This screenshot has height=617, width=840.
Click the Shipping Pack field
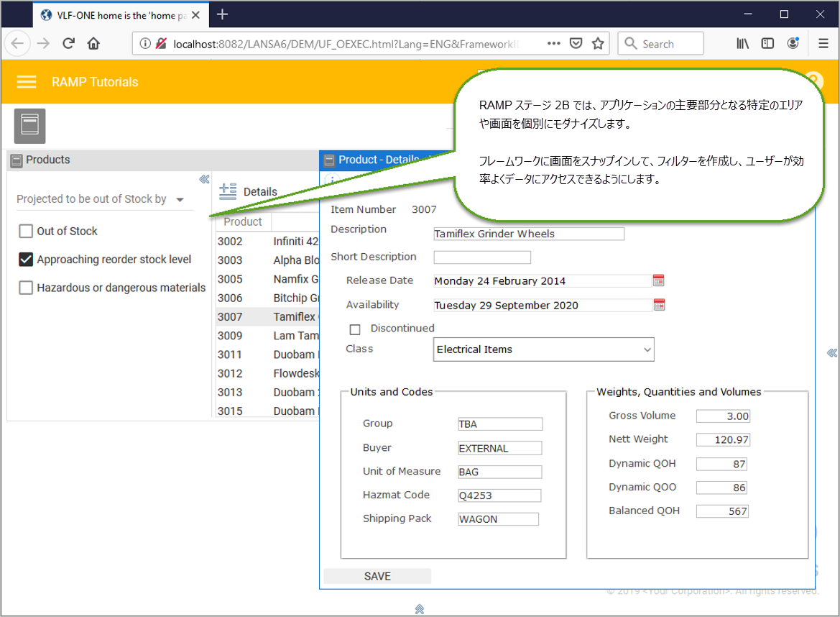pyautogui.click(x=498, y=519)
